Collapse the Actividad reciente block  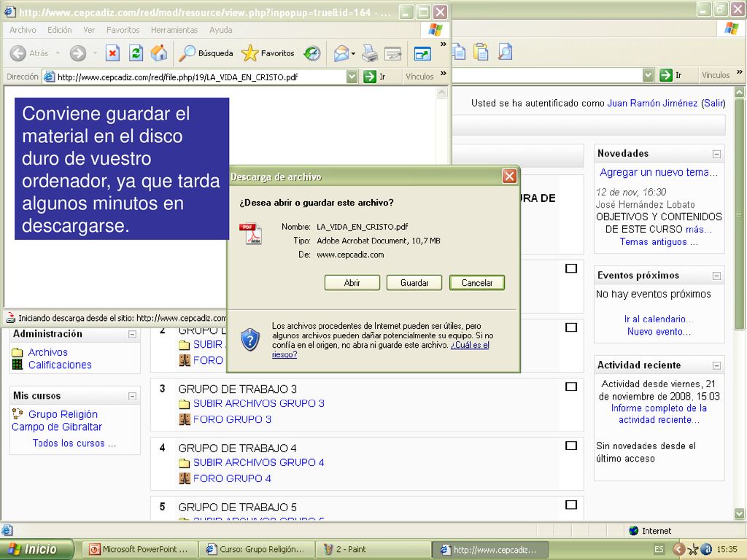click(716, 366)
